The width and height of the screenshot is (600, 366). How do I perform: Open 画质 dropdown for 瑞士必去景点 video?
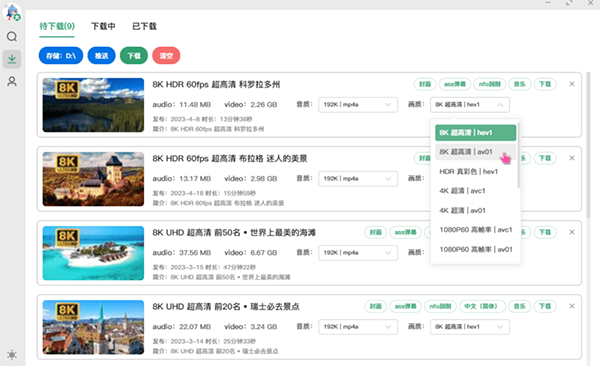[470, 327]
